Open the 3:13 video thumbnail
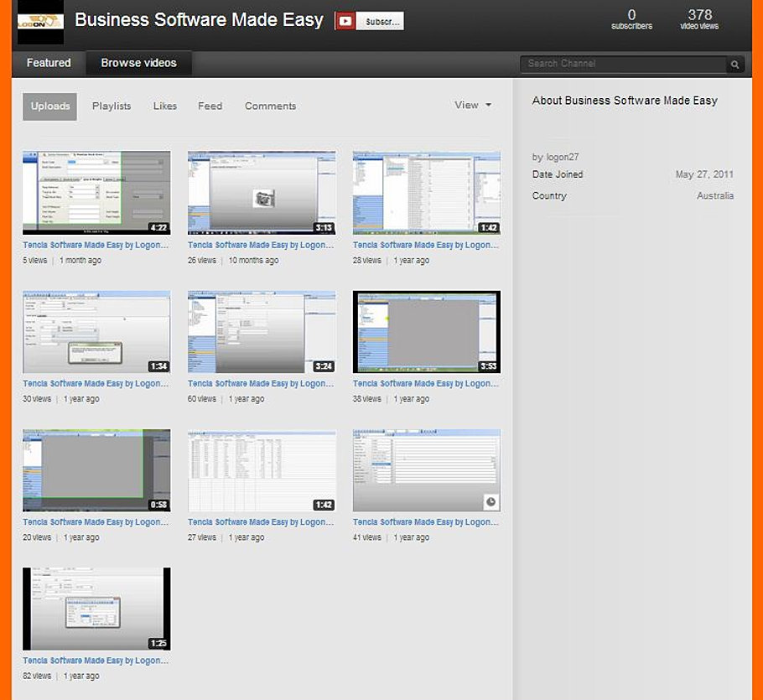This screenshot has width=763, height=700. tap(262, 193)
